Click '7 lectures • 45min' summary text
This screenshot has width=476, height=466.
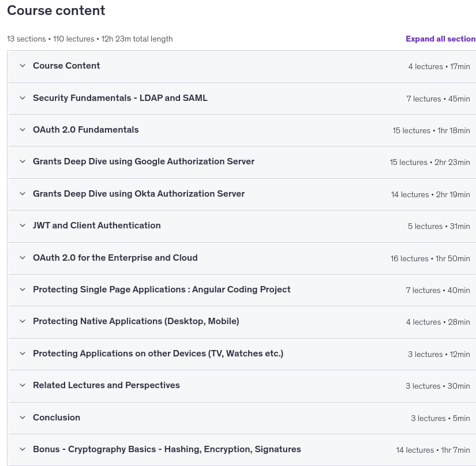(438, 99)
